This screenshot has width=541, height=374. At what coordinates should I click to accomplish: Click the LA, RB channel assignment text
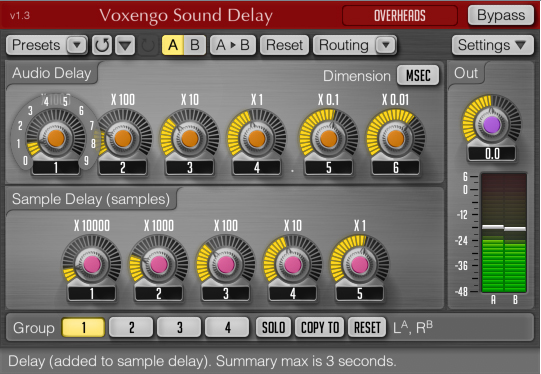(413, 327)
